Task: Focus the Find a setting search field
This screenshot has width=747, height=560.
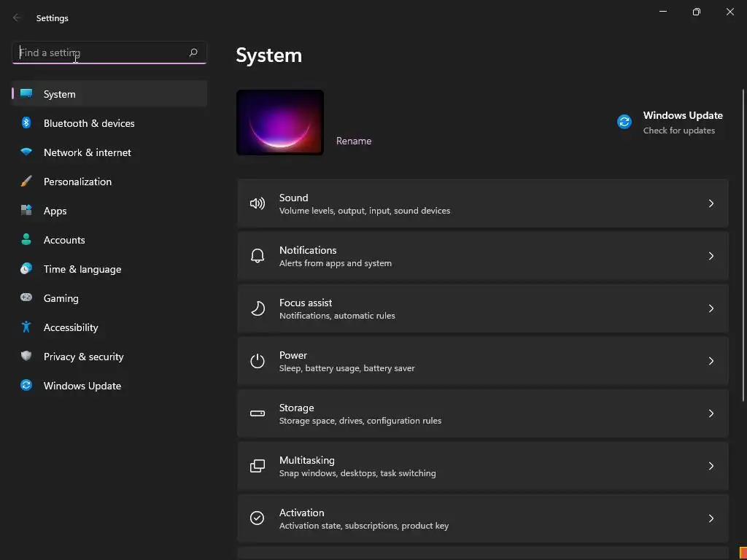Action: click(101, 52)
